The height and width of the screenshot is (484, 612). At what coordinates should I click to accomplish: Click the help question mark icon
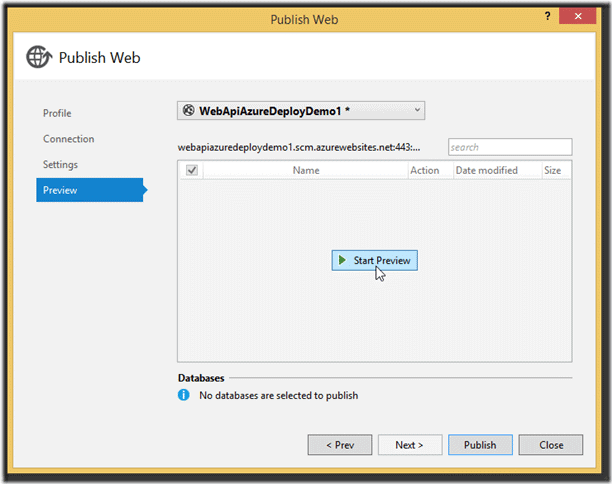tap(547, 16)
